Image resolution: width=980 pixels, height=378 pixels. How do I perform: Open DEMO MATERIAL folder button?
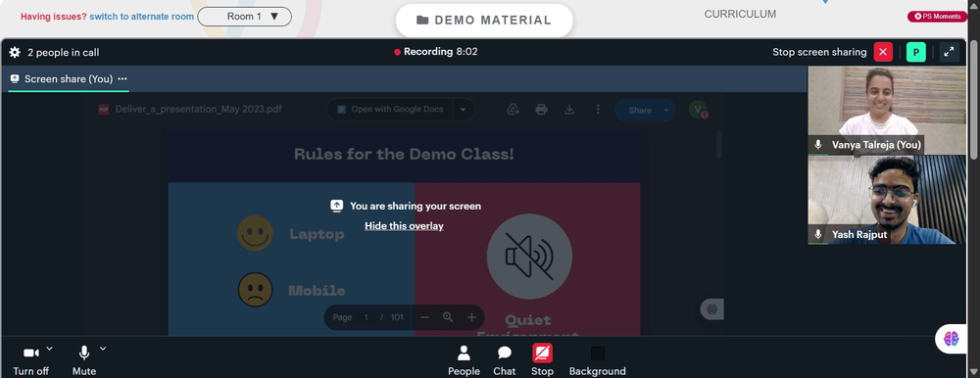[484, 20]
